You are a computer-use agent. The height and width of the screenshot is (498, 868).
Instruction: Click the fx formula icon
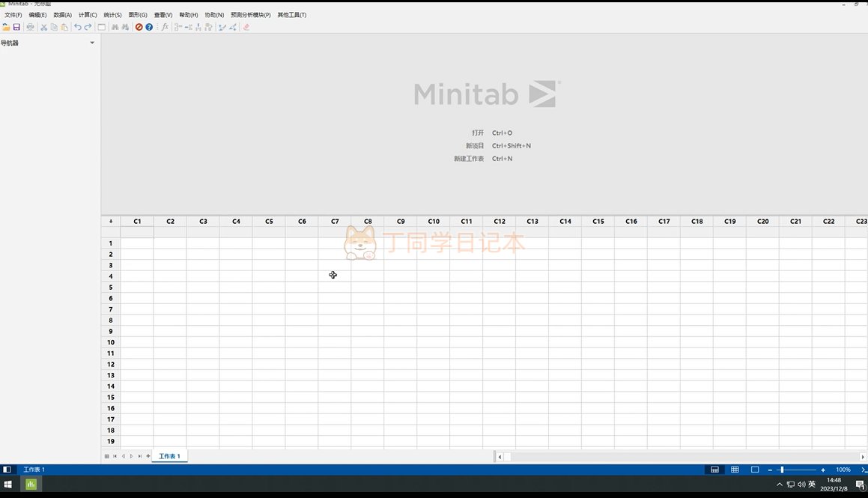pyautogui.click(x=166, y=27)
